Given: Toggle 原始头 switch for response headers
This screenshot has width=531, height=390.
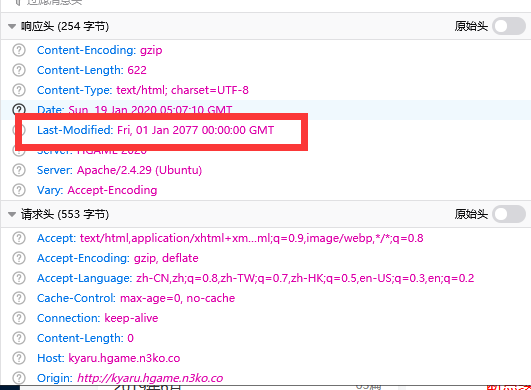Looking at the screenshot, I should click(x=509, y=26).
